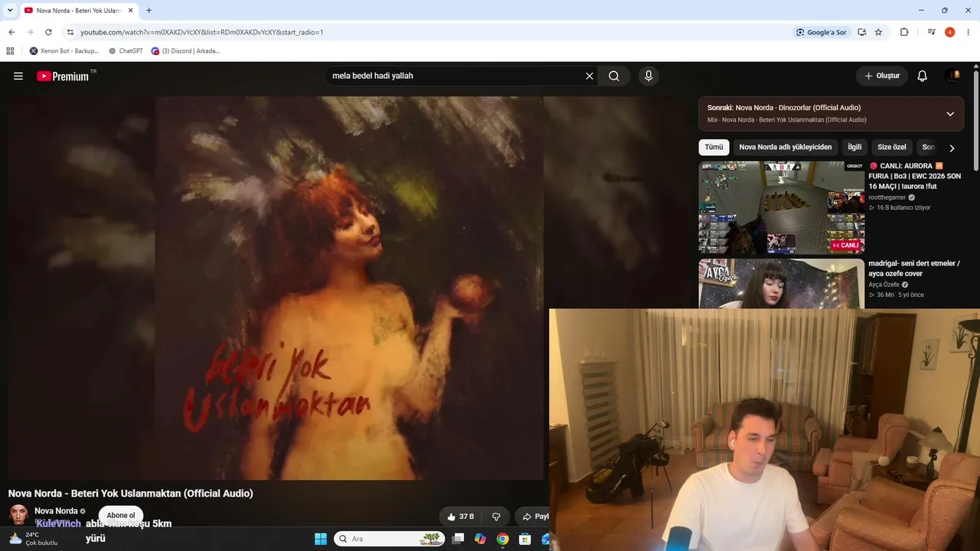980x551 pixels.
Task: Open the Chrome three-dot menu
Action: point(969,32)
